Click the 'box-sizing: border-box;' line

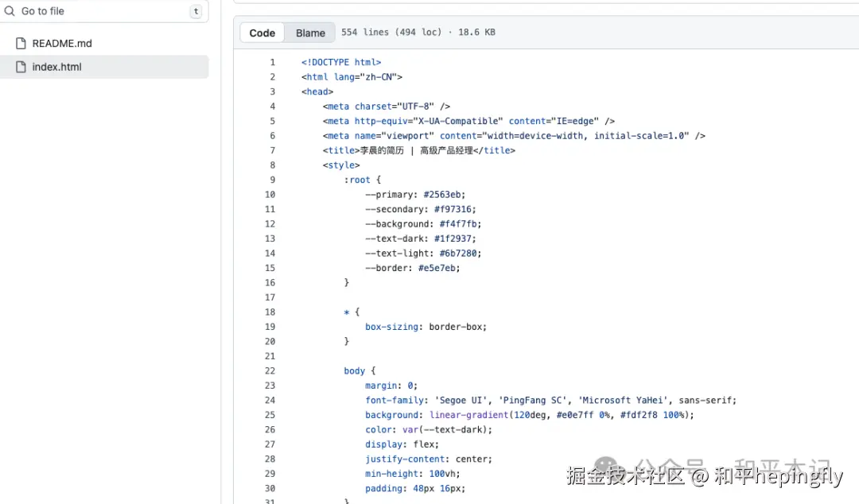(426, 327)
